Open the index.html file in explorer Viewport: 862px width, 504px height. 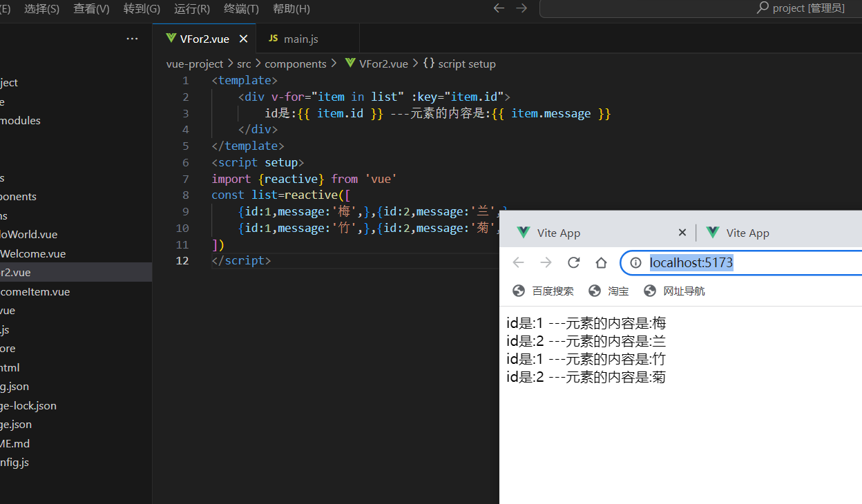76,367
